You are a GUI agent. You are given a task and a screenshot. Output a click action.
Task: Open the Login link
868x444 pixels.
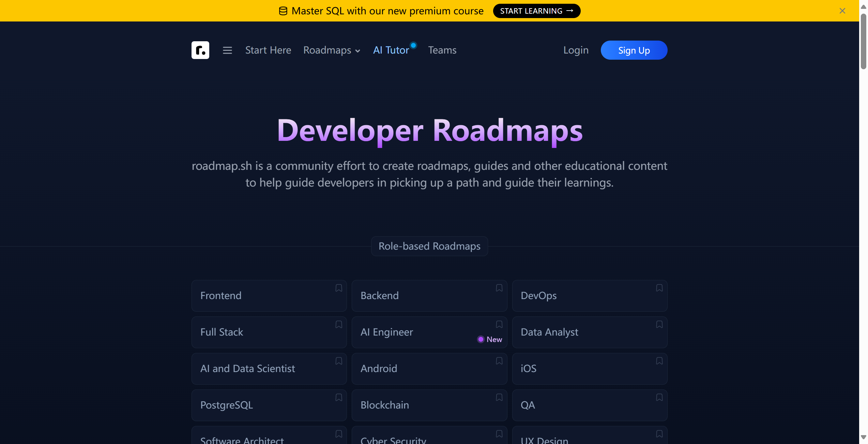(x=576, y=50)
